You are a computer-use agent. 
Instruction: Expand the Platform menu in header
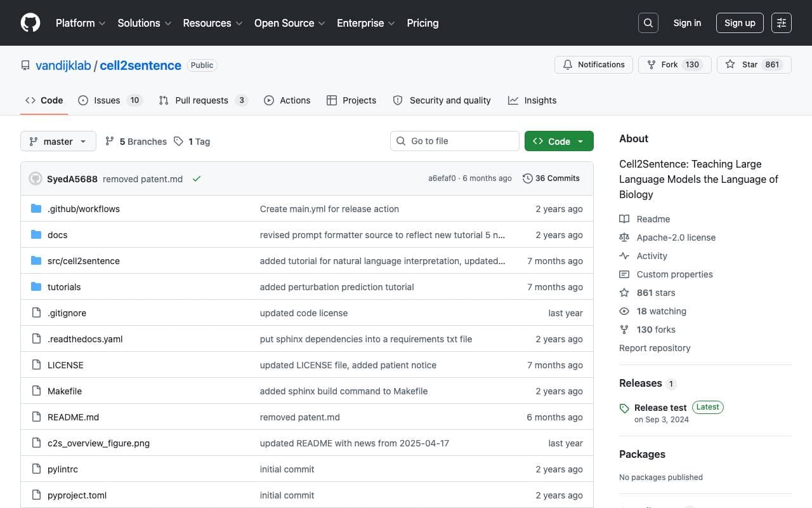81,23
